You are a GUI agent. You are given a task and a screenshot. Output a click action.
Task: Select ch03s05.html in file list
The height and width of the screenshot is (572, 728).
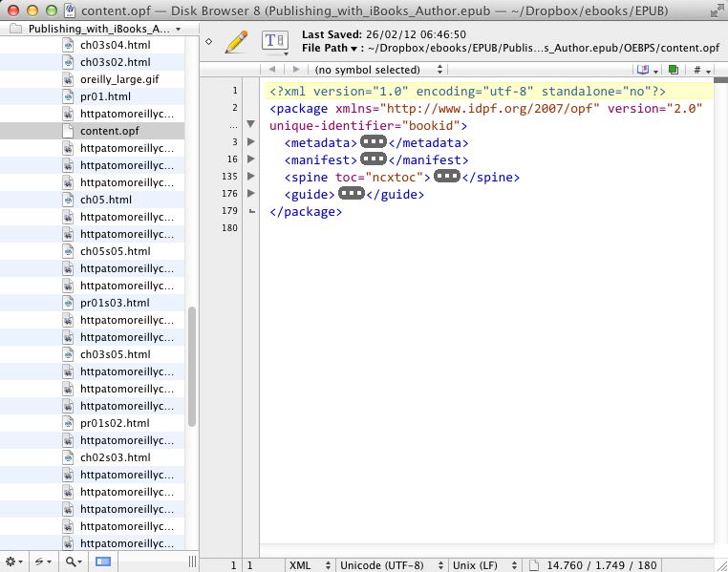(92, 354)
